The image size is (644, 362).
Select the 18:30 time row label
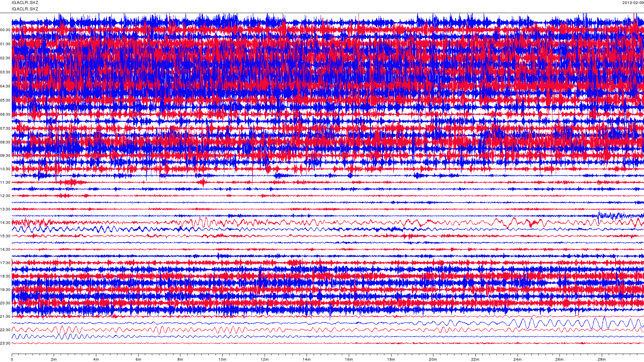click(5, 277)
